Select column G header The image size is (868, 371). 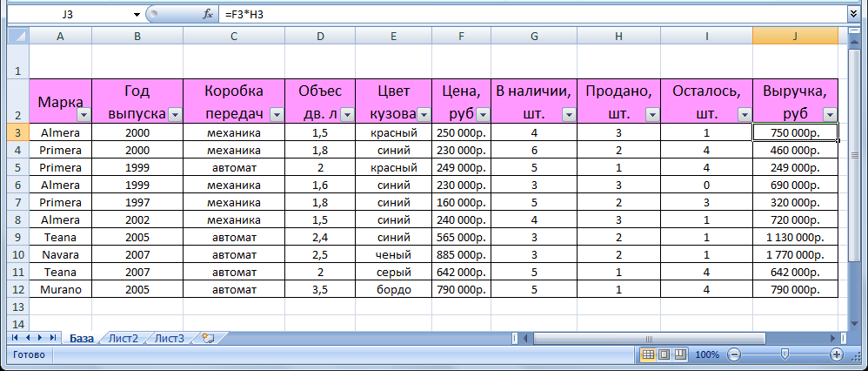pos(534,36)
